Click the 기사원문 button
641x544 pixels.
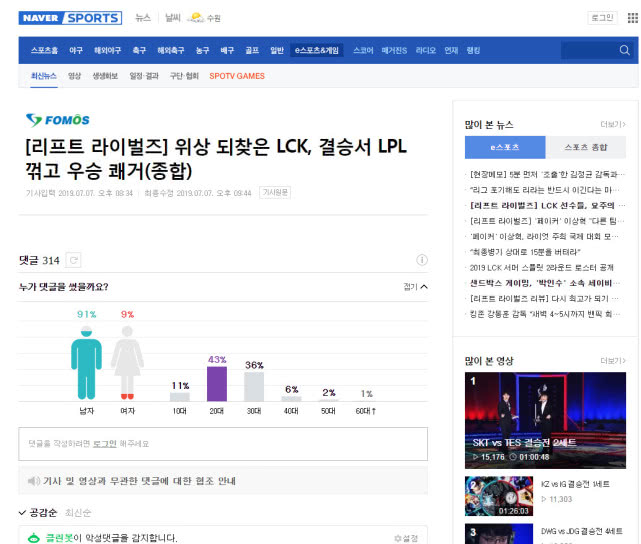click(275, 193)
